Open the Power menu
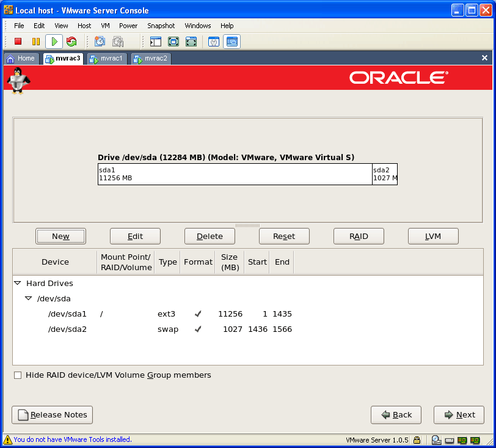 point(128,26)
